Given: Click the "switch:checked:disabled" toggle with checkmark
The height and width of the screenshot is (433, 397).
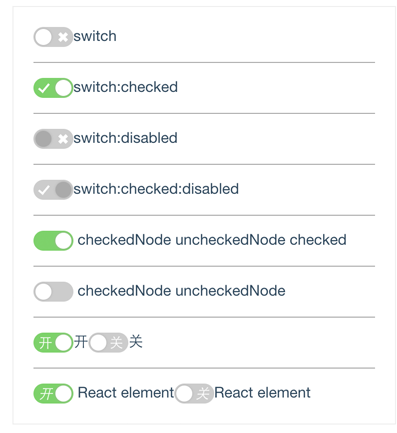Looking at the screenshot, I should [x=53, y=190].
